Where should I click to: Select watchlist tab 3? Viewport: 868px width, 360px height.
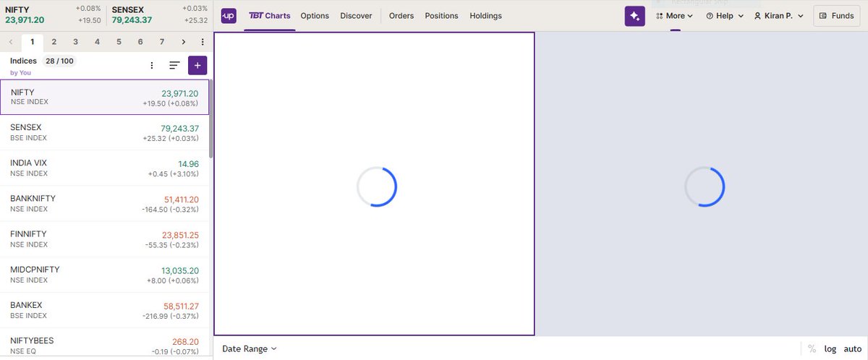(x=75, y=42)
